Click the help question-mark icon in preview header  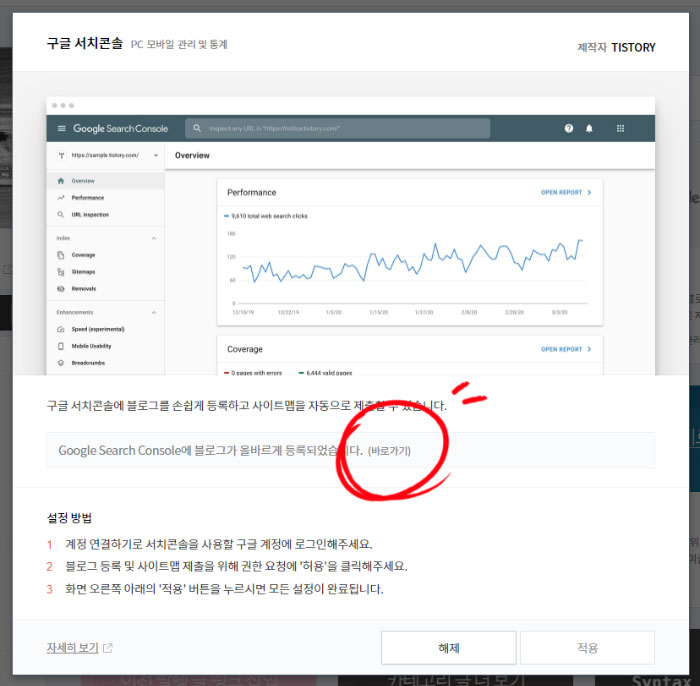[x=568, y=129]
